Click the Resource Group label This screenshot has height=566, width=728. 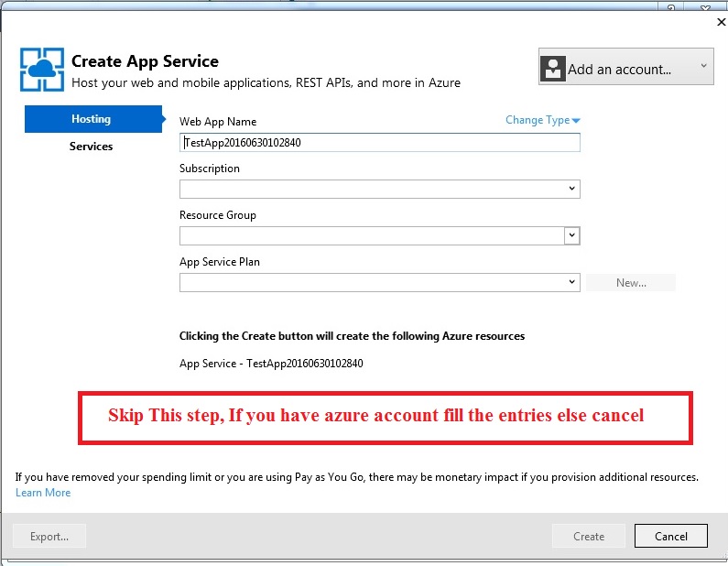tap(218, 215)
